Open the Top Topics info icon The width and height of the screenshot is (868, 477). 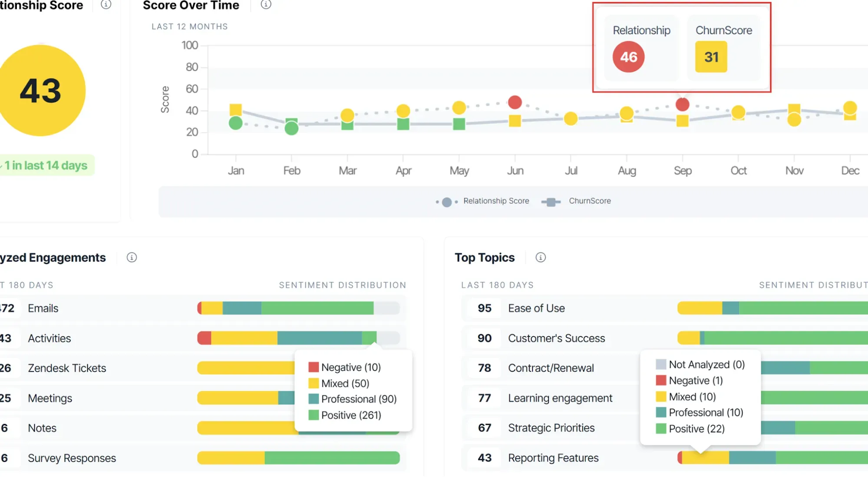point(541,258)
